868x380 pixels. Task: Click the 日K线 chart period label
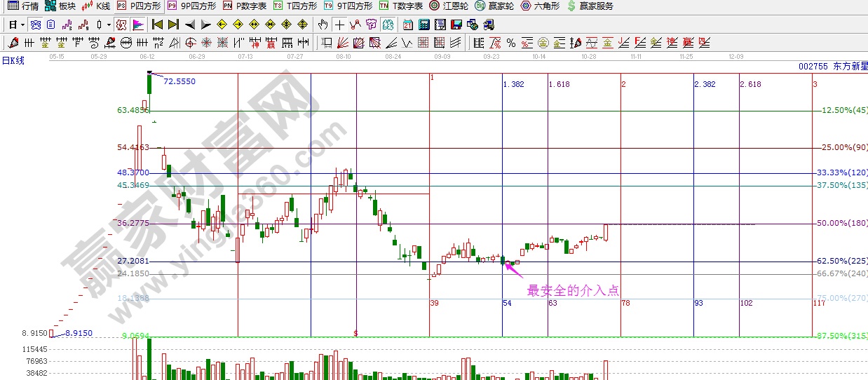pyautogui.click(x=13, y=60)
